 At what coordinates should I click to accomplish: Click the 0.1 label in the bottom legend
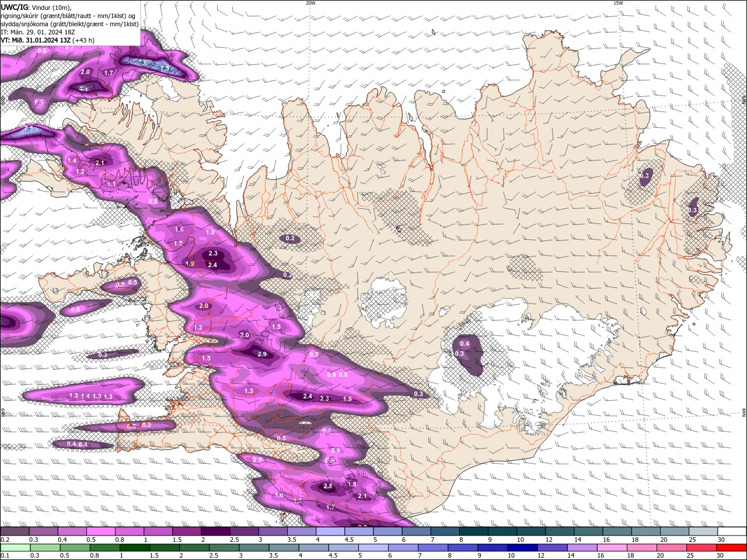[x=5, y=555]
